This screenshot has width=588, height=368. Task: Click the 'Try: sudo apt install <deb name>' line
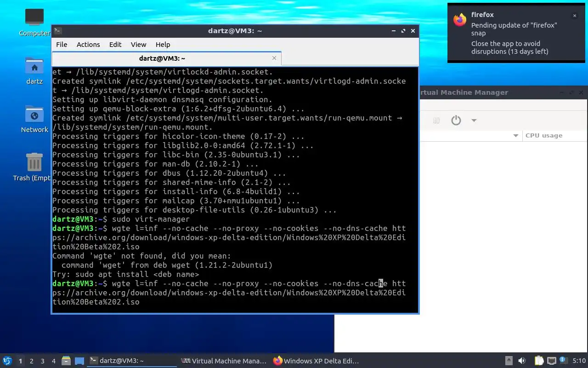(125, 274)
